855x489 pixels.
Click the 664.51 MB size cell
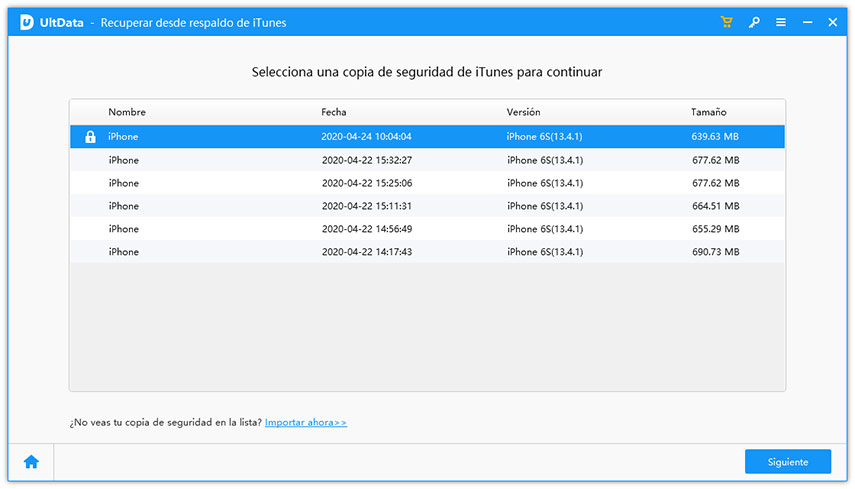(715, 206)
